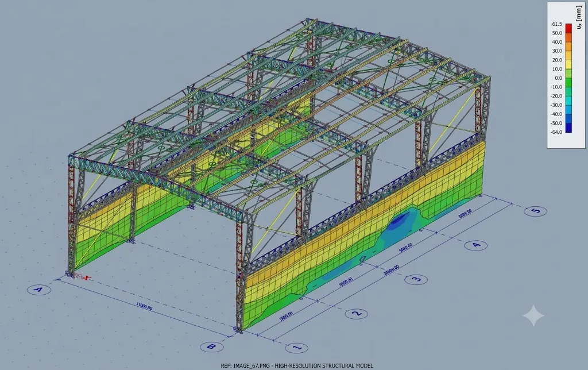The height and width of the screenshot is (370, 588).
Task: Click the 10.0 legend value
Action: [x=557, y=69]
